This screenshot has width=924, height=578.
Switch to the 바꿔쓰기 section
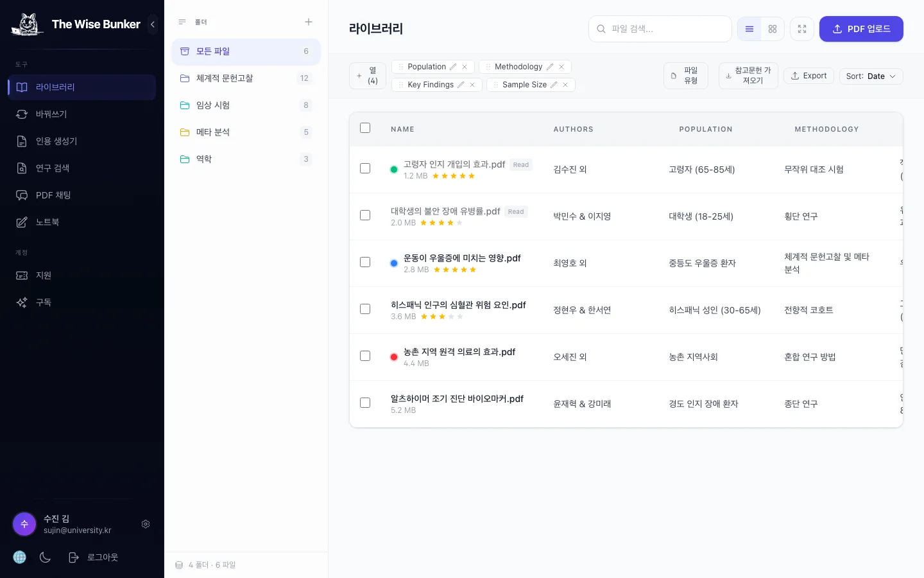51,114
